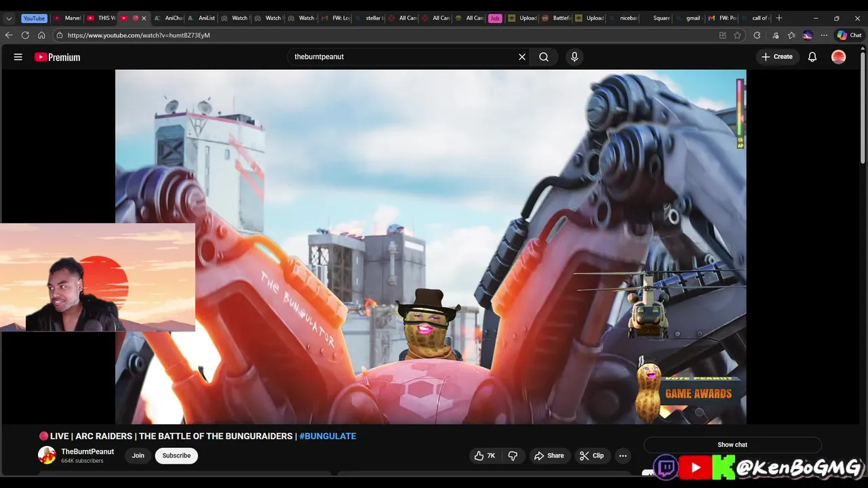This screenshot has width=868, height=488.
Task: Like the video with thumbs up
Action: (x=486, y=455)
